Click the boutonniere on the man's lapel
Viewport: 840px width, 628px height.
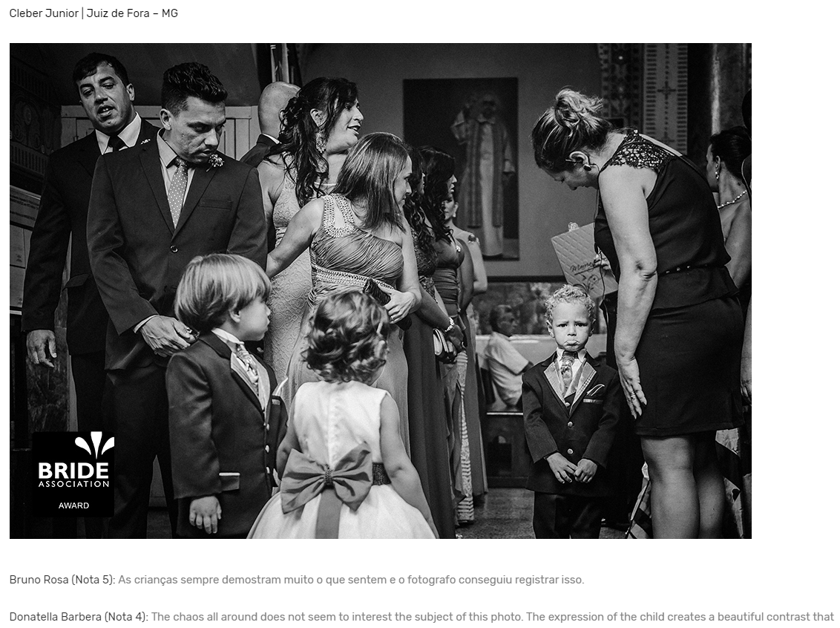[214, 160]
